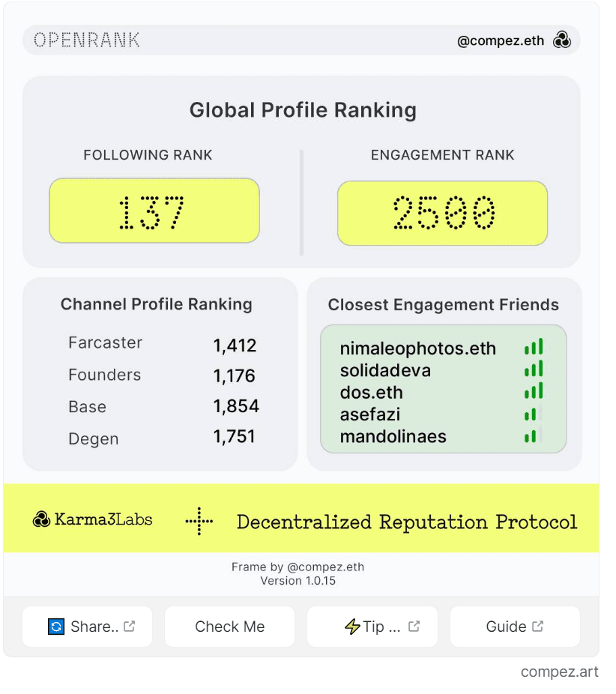Click the external link icon on Guide button

tap(537, 627)
